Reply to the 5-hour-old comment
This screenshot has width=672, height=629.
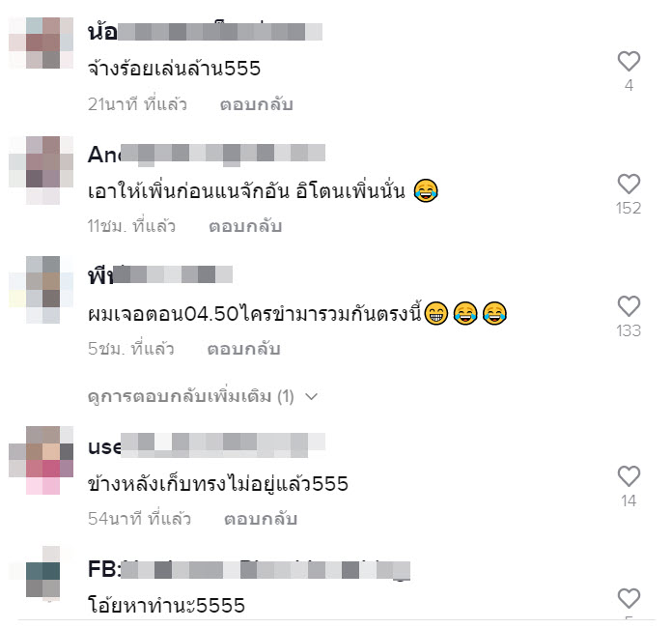(244, 349)
